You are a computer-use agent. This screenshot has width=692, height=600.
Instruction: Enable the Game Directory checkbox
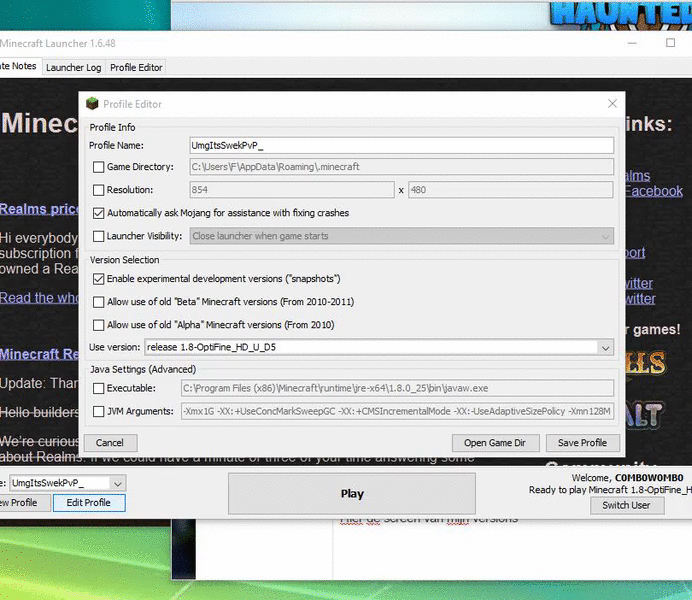[x=98, y=167]
